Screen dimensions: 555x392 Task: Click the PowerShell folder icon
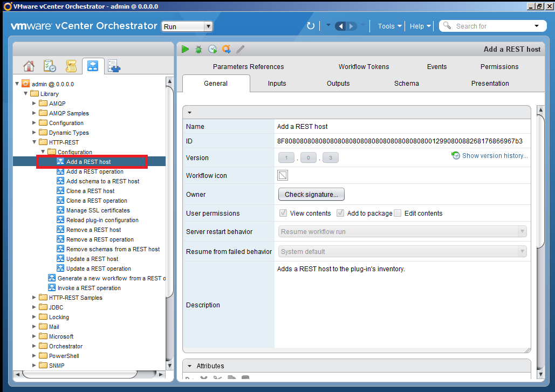[x=43, y=355]
